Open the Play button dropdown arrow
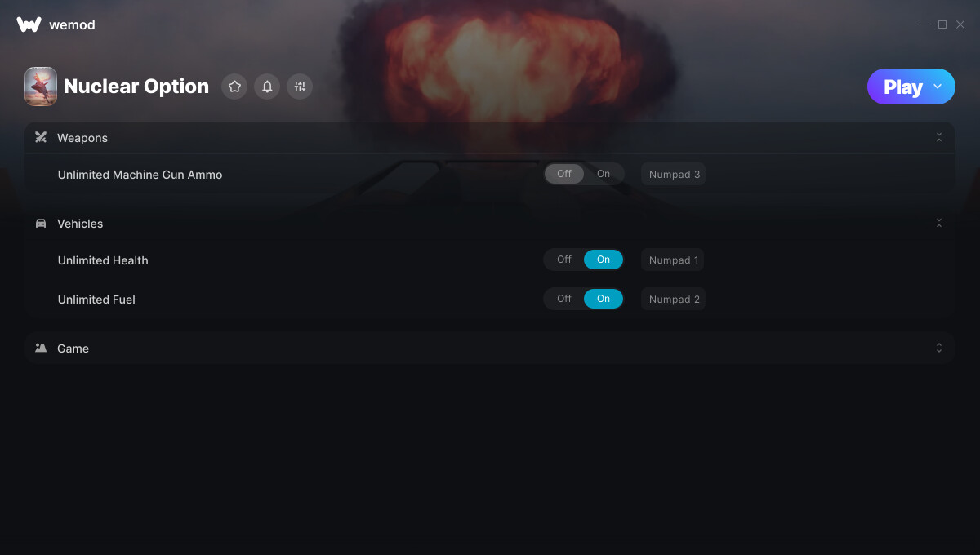Viewport: 980px width, 555px height. 938,87
